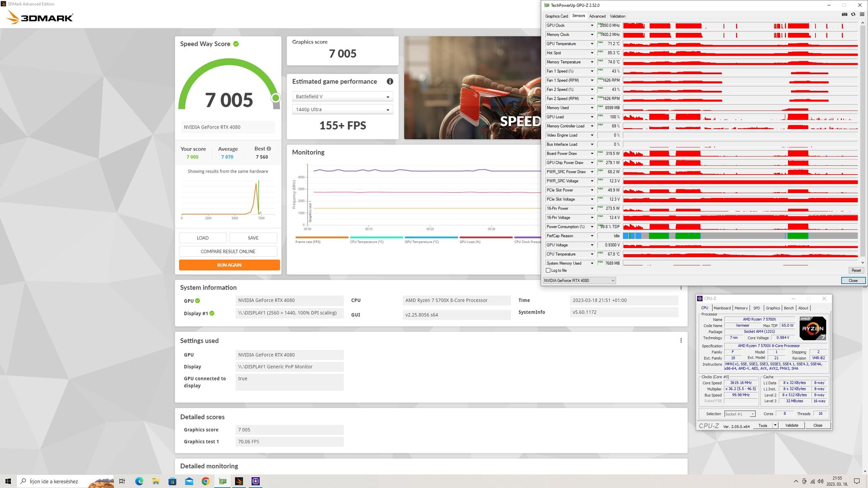Viewport: 868px width, 488px height.
Task: Click the GPU-Z screenshot camera icon
Action: (x=844, y=14)
